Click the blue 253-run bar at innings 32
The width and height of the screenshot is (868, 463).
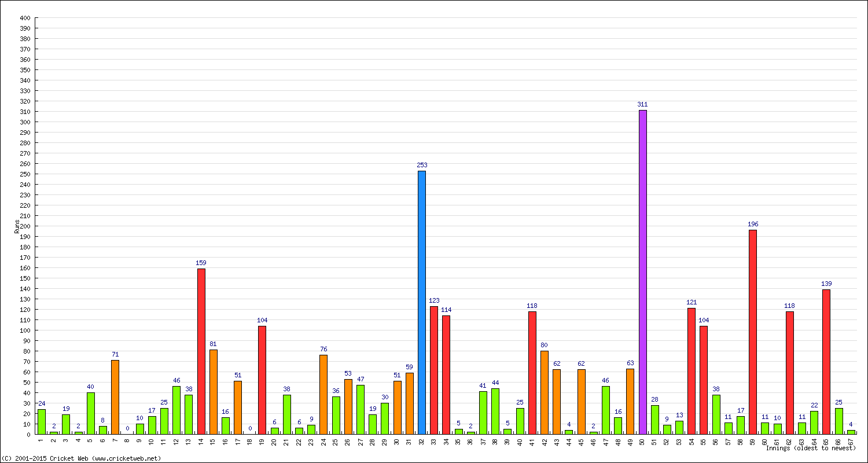tap(422, 302)
